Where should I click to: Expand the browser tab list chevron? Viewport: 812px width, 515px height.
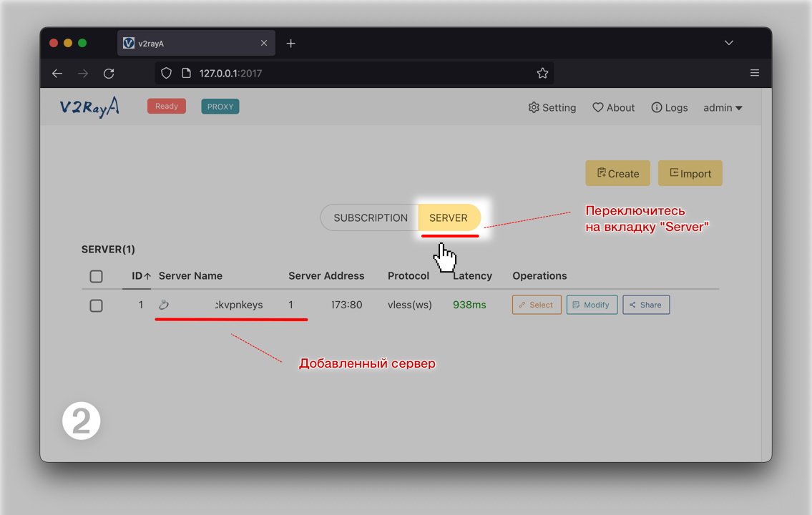click(728, 43)
